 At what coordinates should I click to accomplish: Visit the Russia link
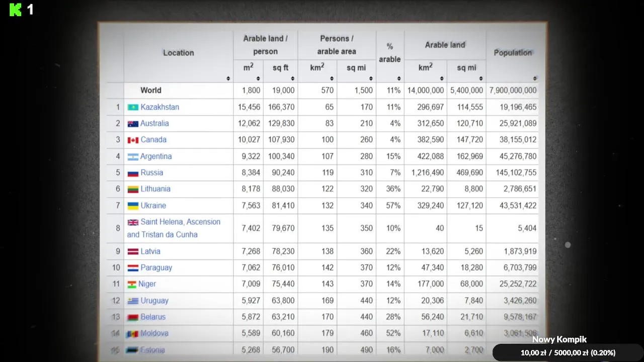click(x=151, y=172)
